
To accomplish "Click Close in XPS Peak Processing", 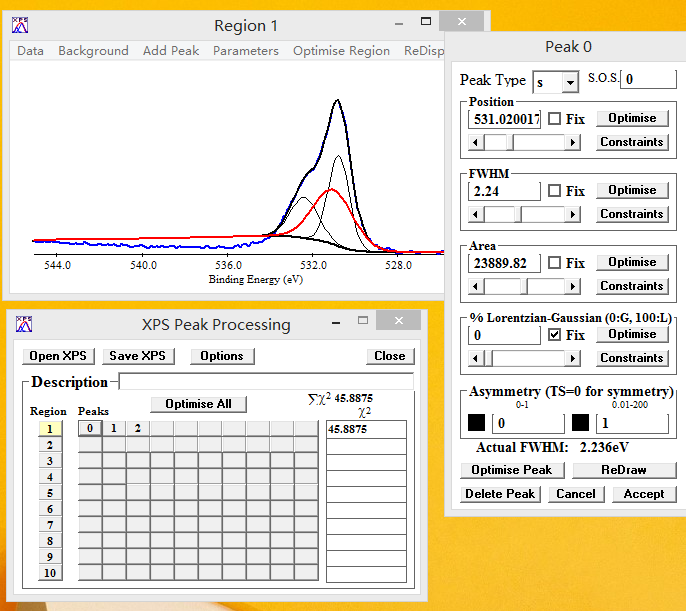I will (x=390, y=356).
